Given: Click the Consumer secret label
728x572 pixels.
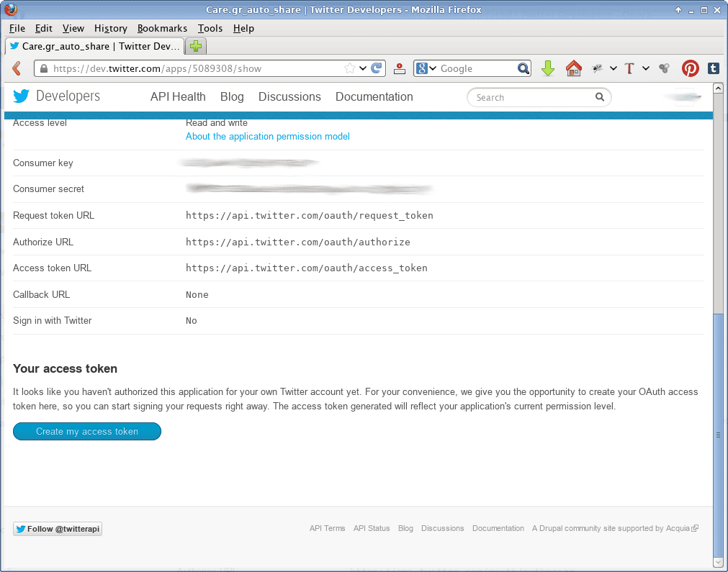Looking at the screenshot, I should (48, 189).
